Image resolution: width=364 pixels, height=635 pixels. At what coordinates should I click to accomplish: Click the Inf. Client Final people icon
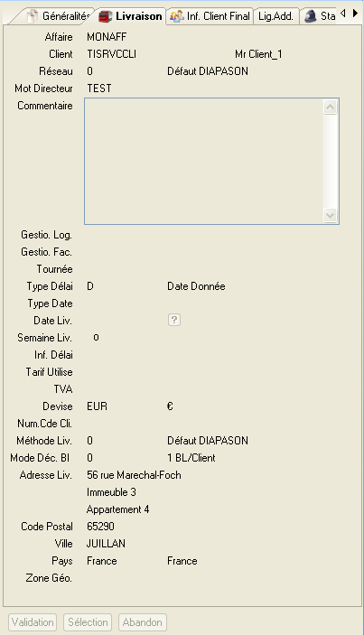(x=176, y=16)
